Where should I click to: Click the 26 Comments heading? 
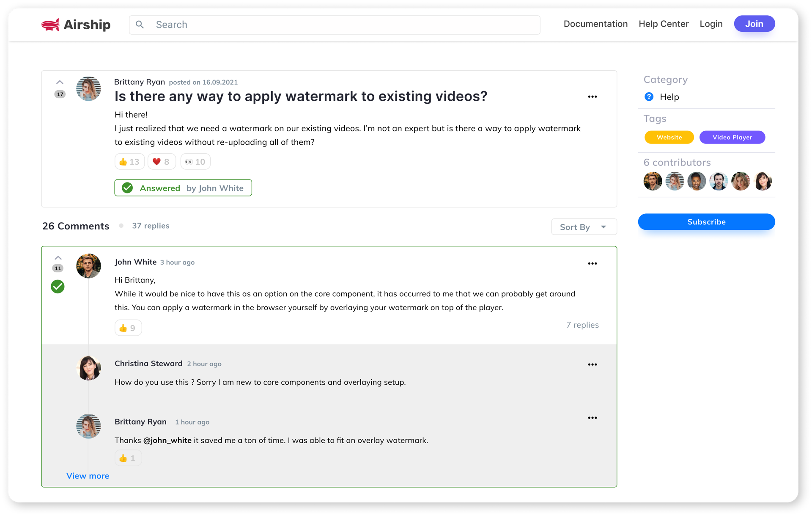(x=76, y=226)
